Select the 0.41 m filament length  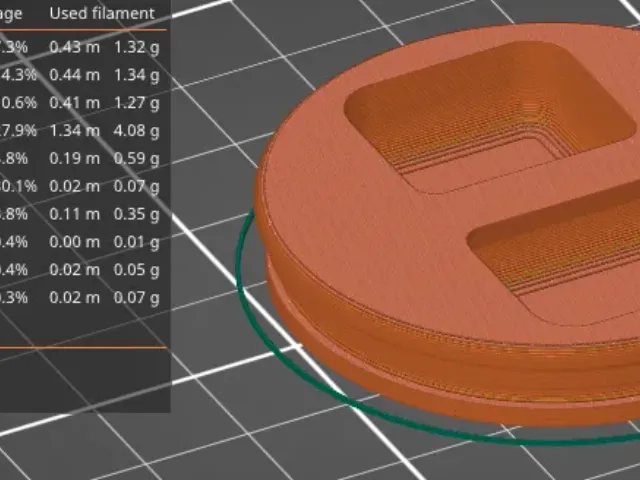point(75,102)
